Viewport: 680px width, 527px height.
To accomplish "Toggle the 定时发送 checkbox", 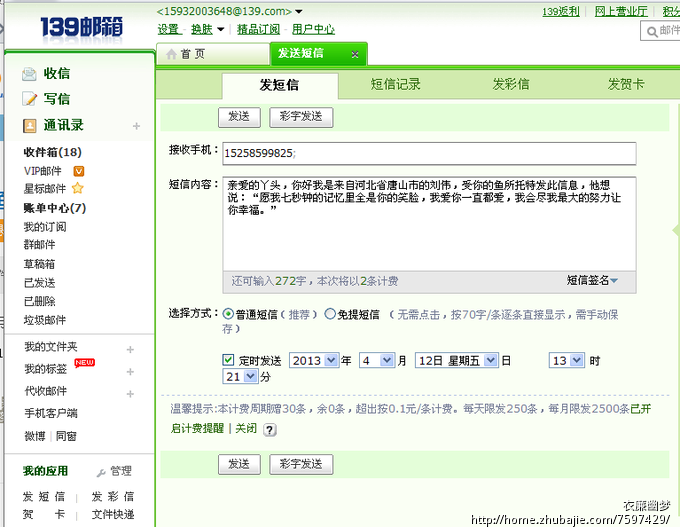I will (228, 360).
